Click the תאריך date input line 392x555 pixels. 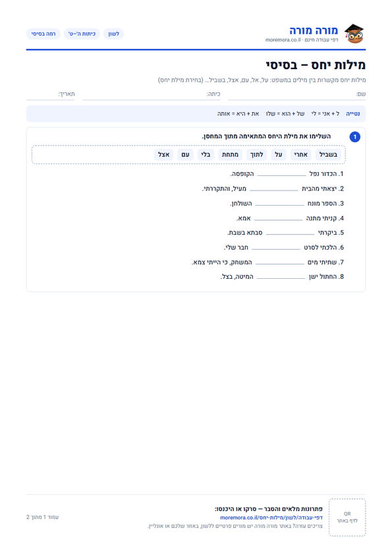click(x=50, y=94)
